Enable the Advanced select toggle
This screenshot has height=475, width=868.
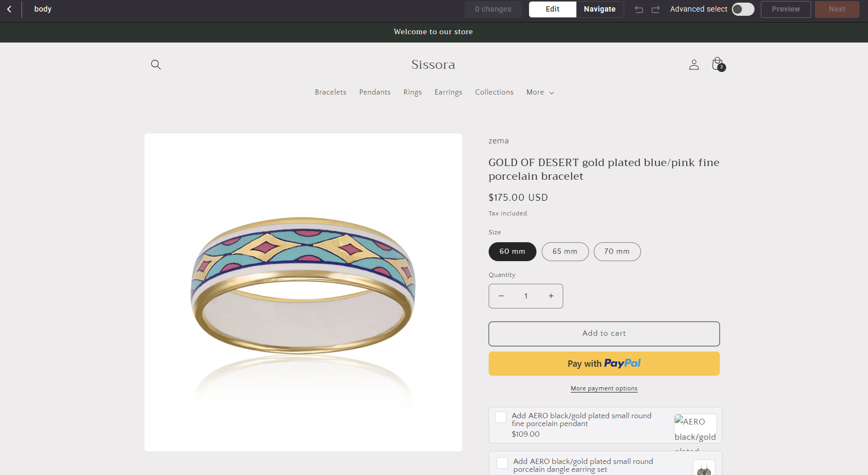click(742, 9)
